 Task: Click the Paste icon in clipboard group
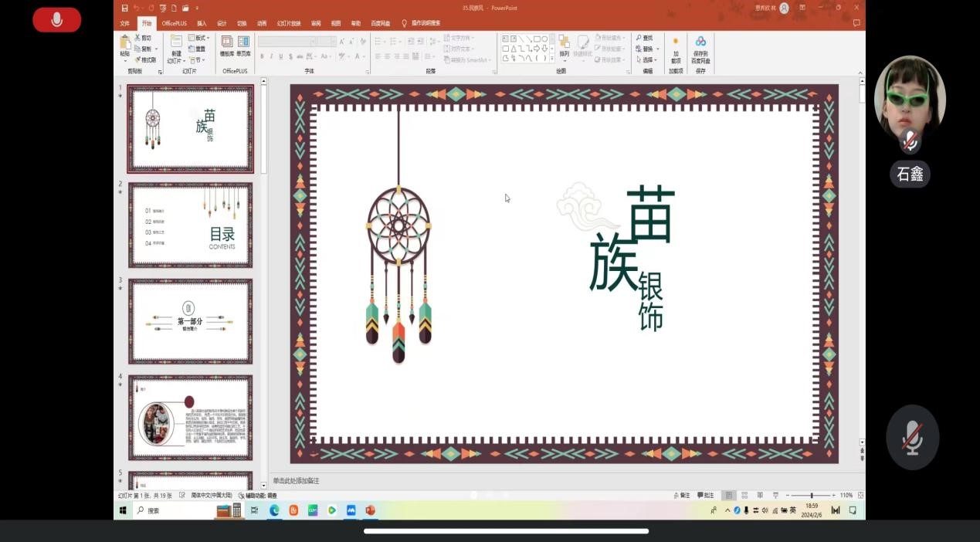125,45
